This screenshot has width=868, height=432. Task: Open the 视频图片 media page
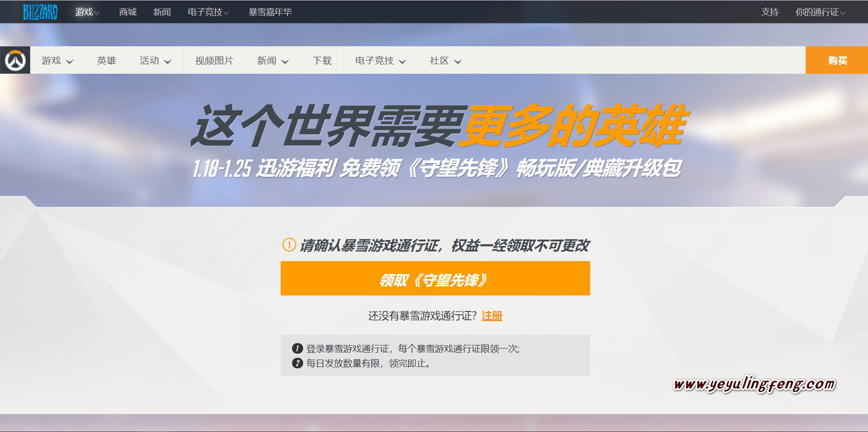214,60
